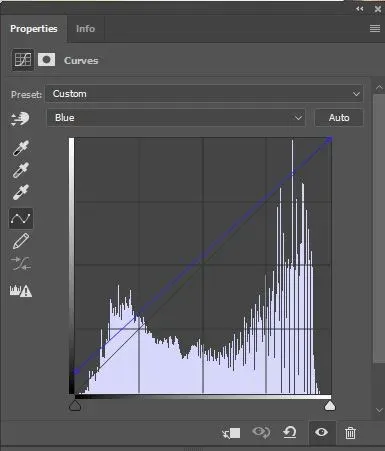Click the curve's top-right control point
Viewport: 385px width, 451px height.
pyautogui.click(x=329, y=139)
